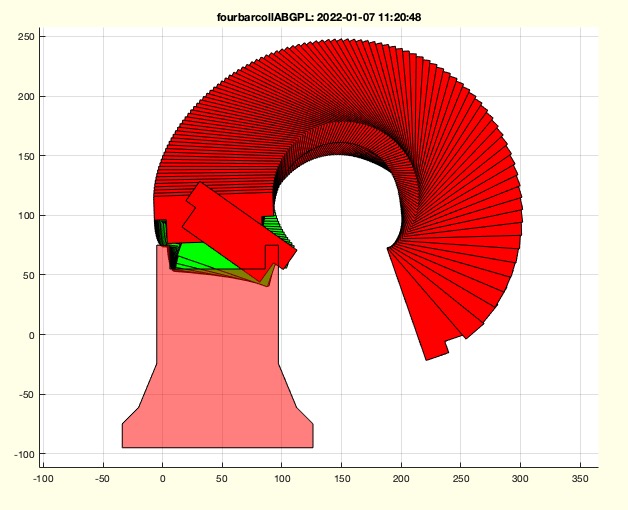Select the x-axis tick label -50
This screenshot has width=628, height=510.
pos(102,479)
